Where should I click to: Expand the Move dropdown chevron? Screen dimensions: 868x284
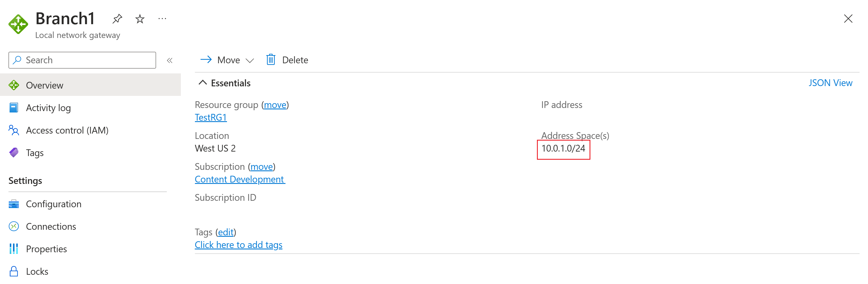click(250, 61)
